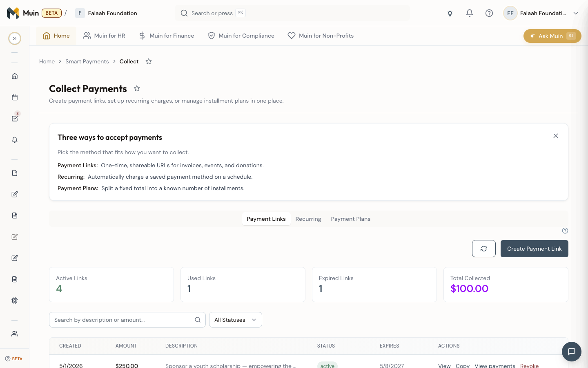Expand the Falaah Foundation account dropdown chevron
The height and width of the screenshot is (368, 588).
point(576,13)
